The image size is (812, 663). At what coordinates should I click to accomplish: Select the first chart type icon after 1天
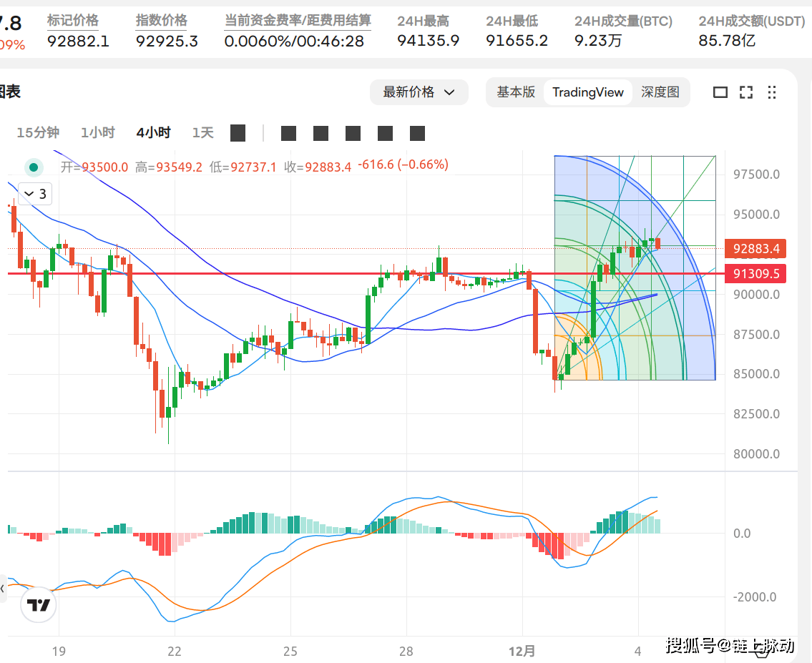pyautogui.click(x=238, y=133)
